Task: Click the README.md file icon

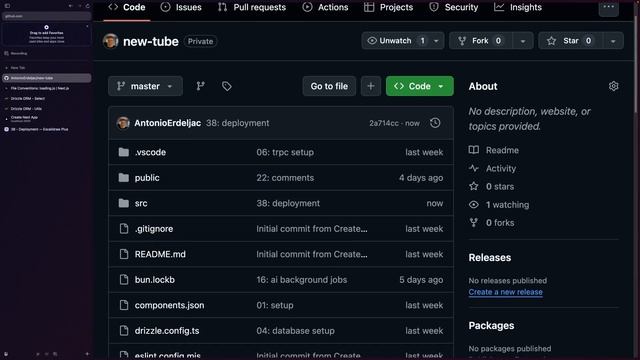Action: [x=124, y=254]
